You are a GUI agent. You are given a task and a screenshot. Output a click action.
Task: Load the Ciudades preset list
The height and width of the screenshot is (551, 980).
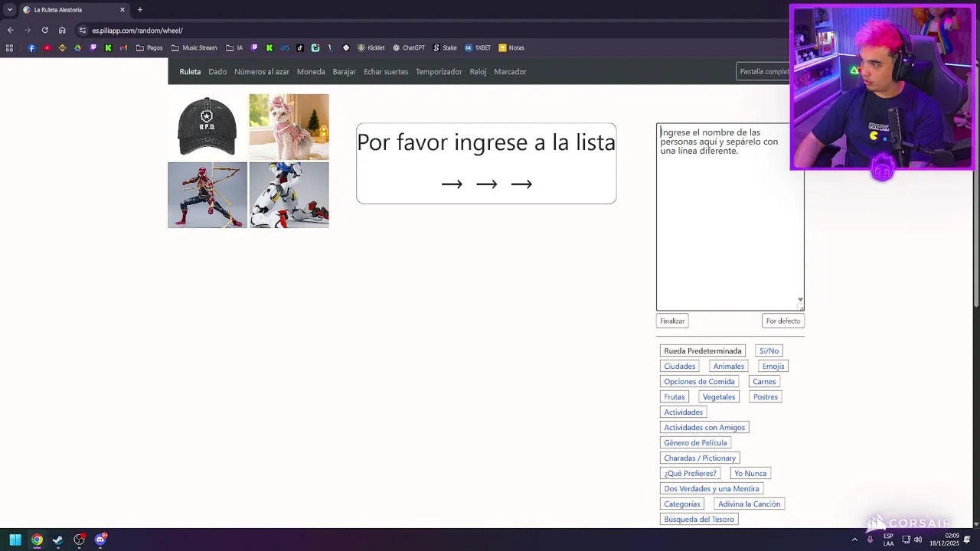[680, 366]
